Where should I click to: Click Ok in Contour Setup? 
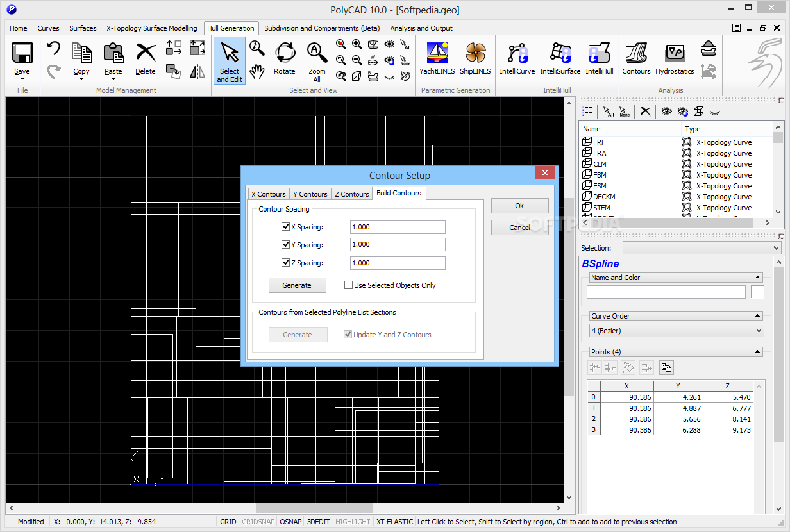click(x=520, y=206)
